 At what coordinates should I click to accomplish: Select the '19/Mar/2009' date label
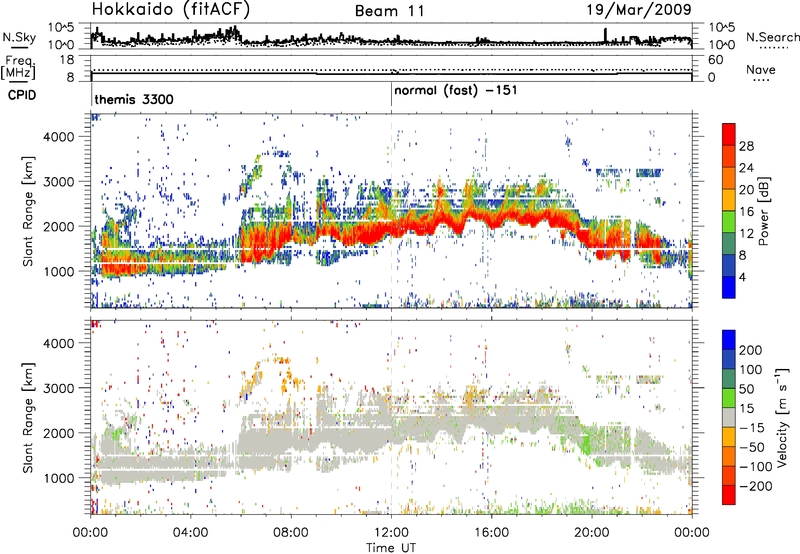[638, 9]
